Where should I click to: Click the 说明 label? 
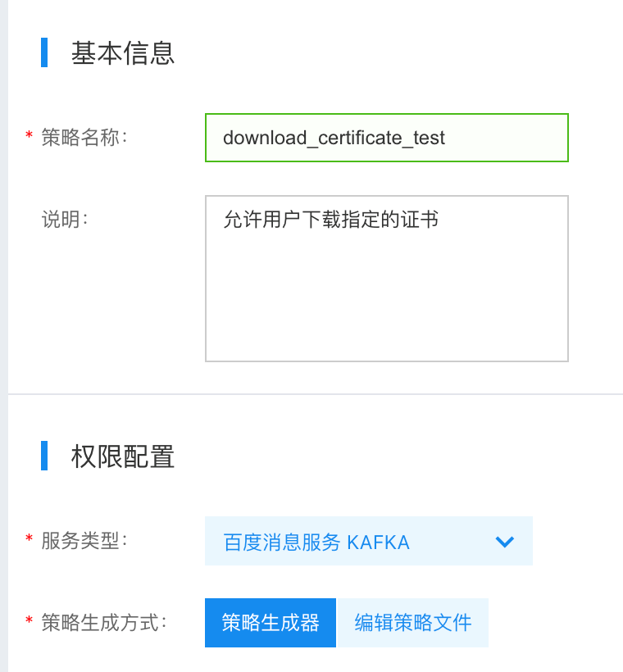(x=65, y=220)
